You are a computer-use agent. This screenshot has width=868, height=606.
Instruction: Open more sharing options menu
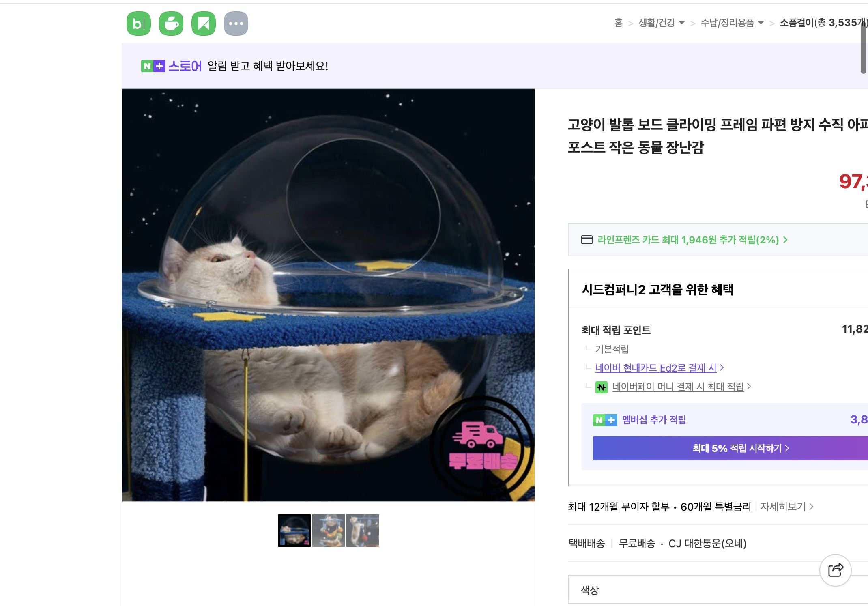tap(237, 23)
